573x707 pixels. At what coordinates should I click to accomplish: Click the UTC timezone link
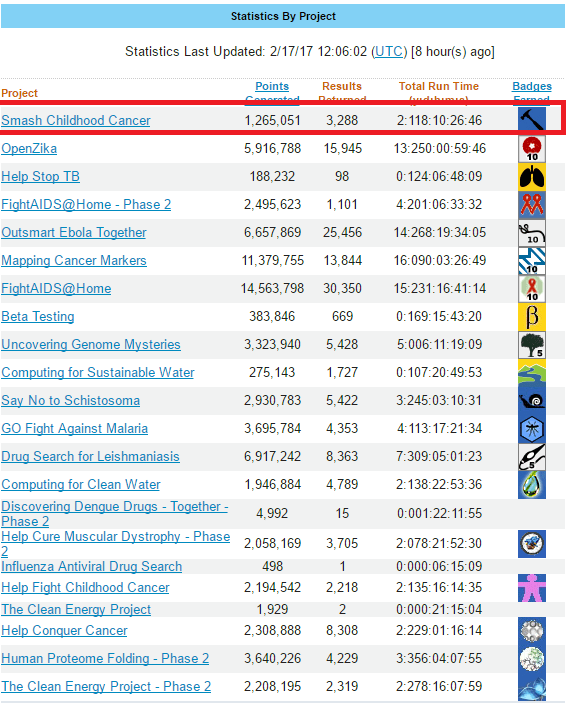click(389, 51)
